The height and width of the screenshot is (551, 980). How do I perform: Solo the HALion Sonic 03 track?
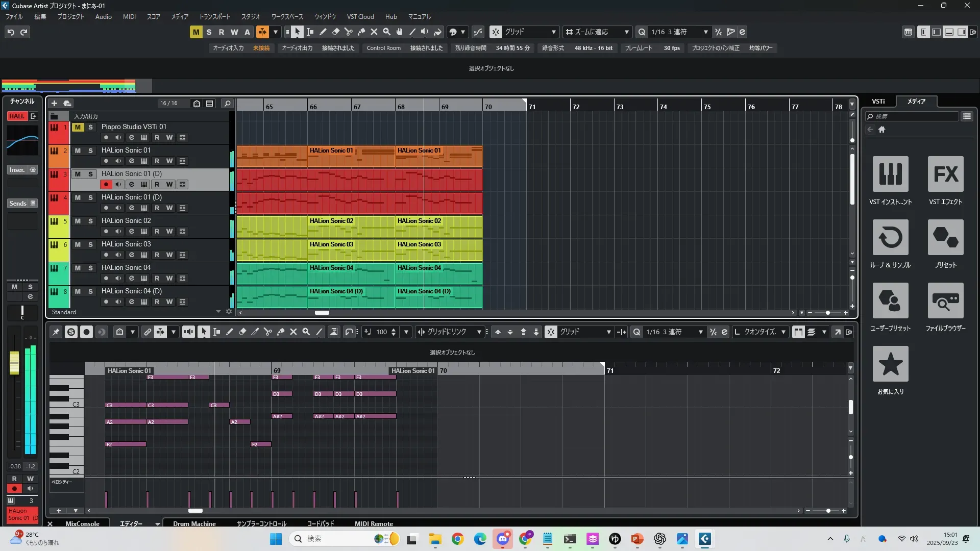click(90, 244)
